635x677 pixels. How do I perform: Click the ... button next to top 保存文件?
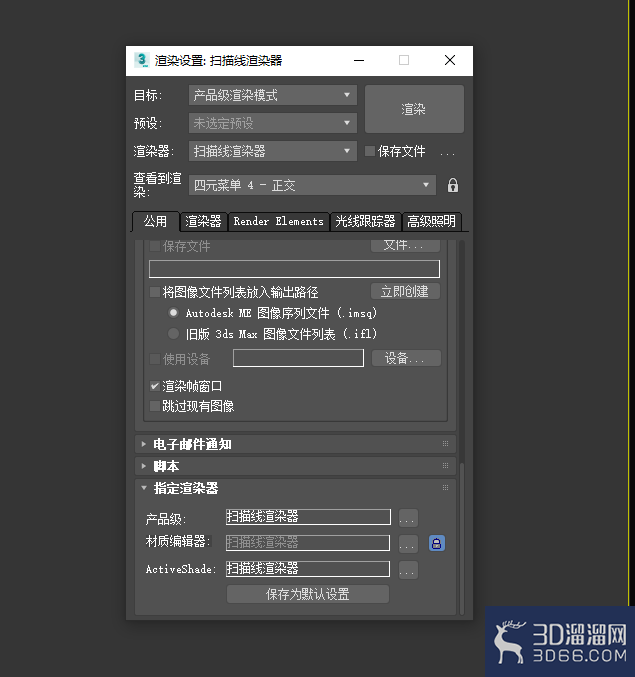(x=447, y=152)
